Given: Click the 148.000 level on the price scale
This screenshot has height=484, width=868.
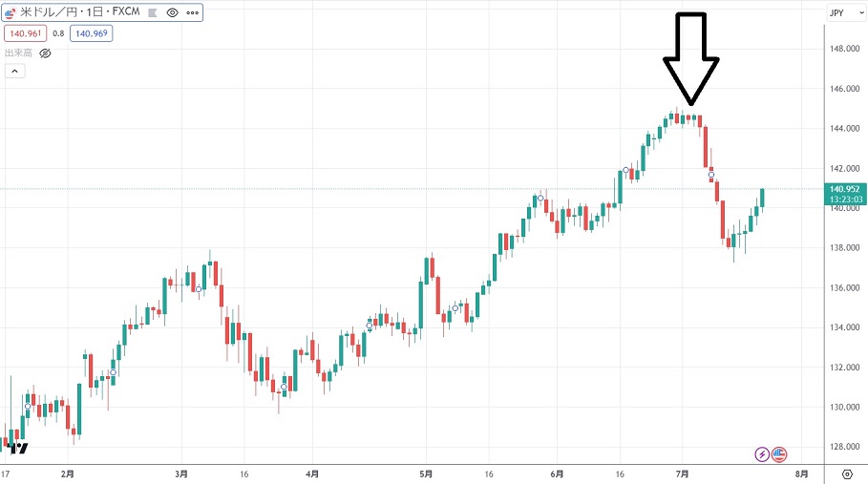Looking at the screenshot, I should coord(845,50).
